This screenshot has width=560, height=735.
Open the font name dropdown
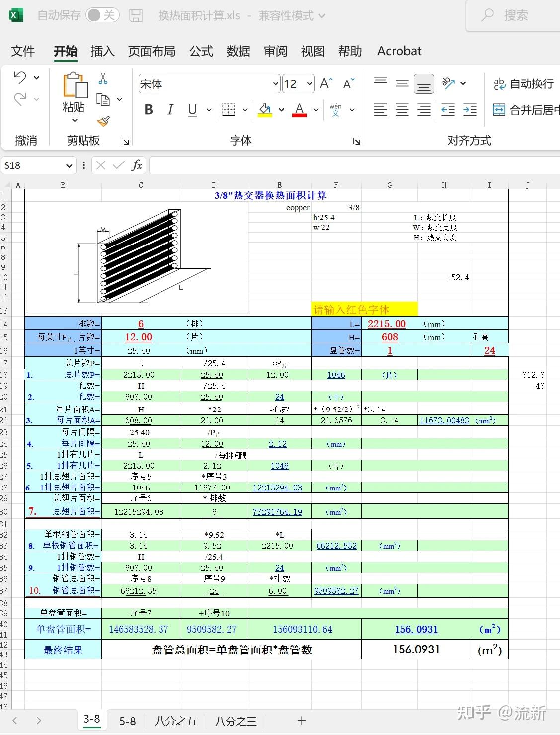(276, 84)
